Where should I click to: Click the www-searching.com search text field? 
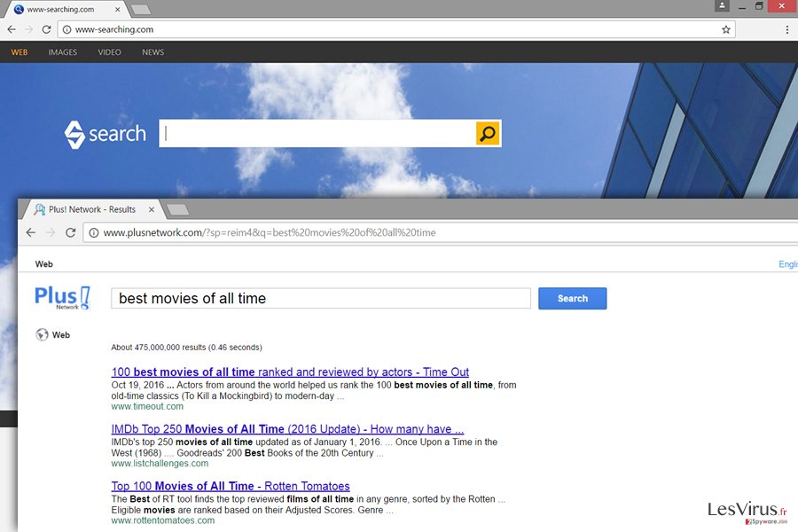(x=317, y=133)
